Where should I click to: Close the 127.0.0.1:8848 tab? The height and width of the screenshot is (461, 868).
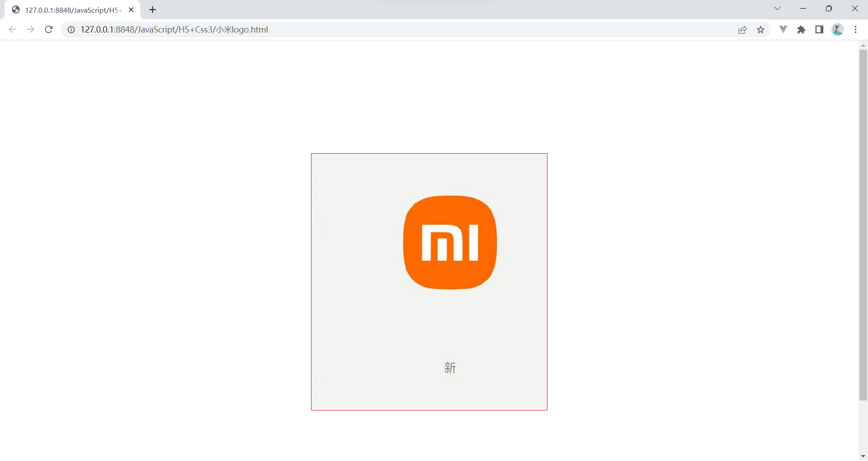coord(131,9)
